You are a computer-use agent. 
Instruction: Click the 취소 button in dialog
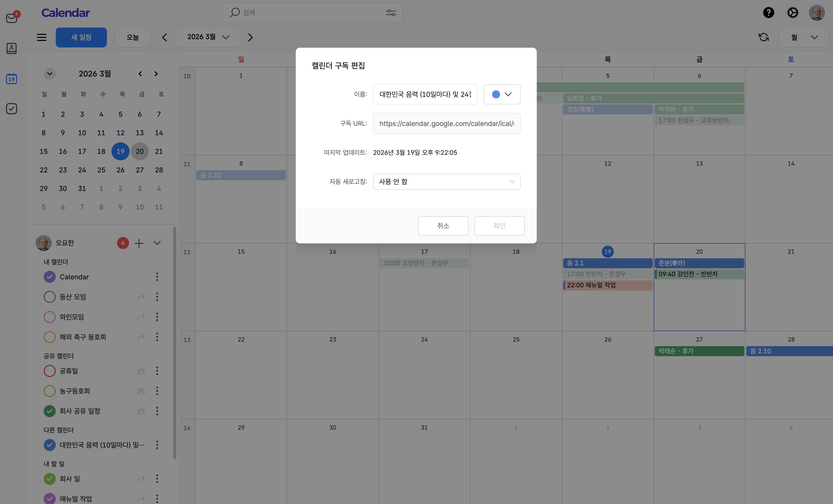pos(443,226)
